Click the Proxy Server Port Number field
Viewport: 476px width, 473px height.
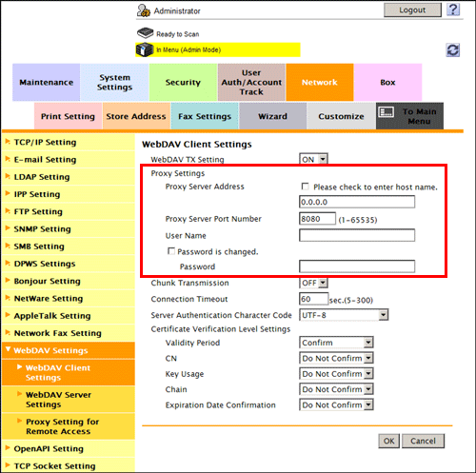coord(317,219)
